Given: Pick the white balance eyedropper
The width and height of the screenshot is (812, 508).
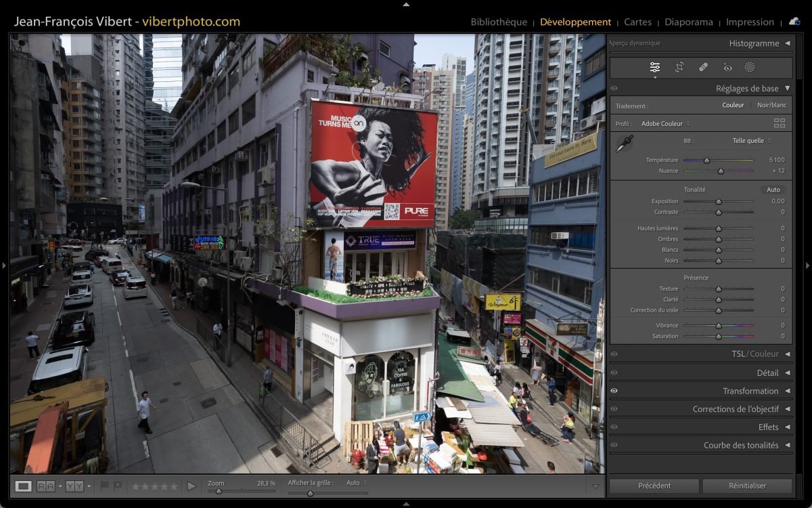Looking at the screenshot, I should point(624,144).
